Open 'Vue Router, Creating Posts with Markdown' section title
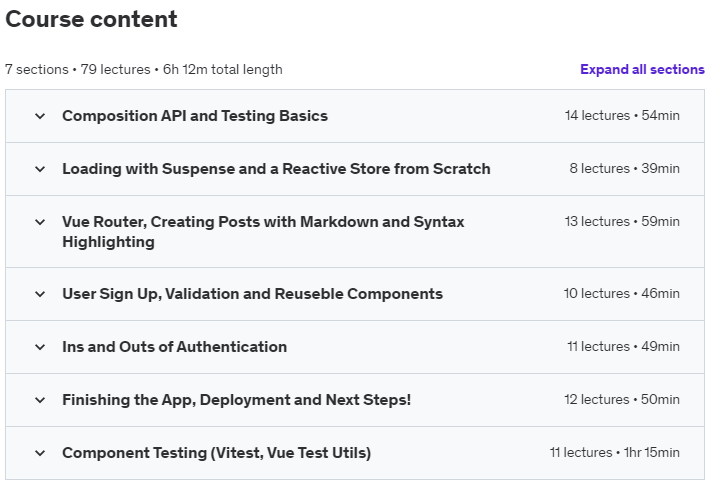 (263, 231)
